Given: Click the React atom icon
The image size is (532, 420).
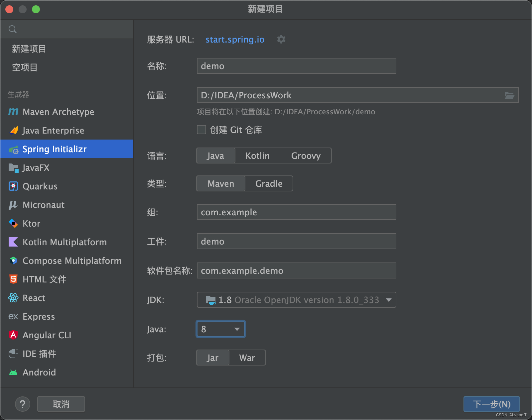Looking at the screenshot, I should point(13,298).
